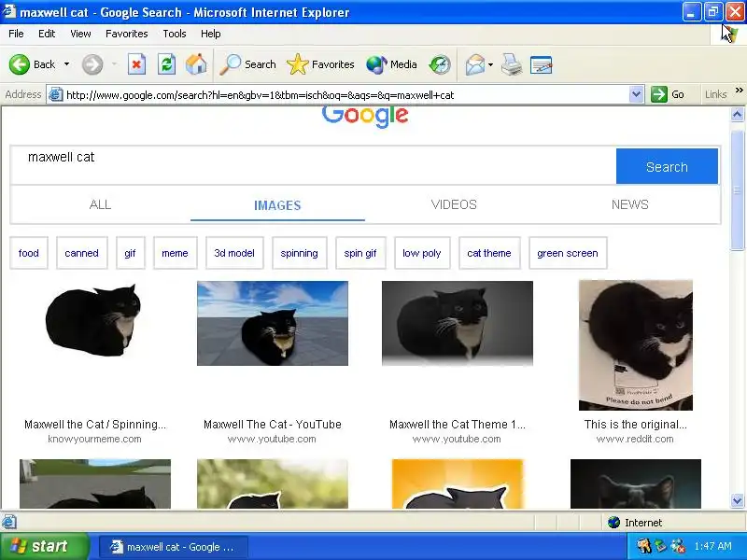Select the IMAGES tab
This screenshot has width=747, height=560.
tap(277, 205)
